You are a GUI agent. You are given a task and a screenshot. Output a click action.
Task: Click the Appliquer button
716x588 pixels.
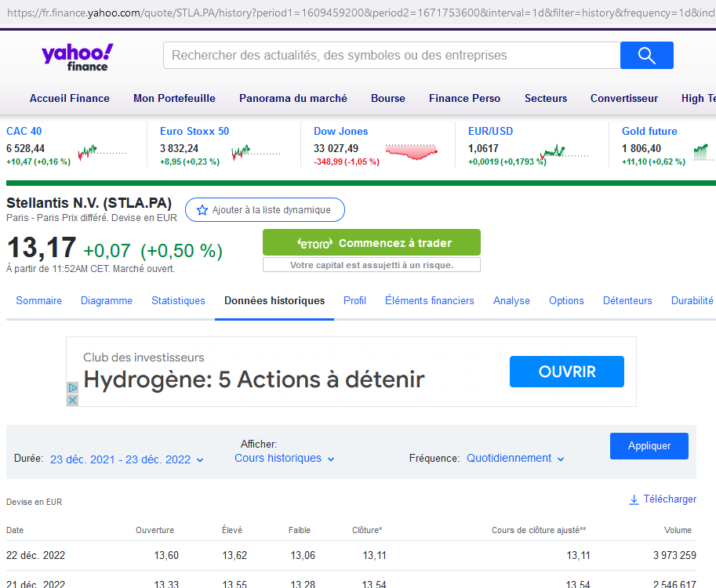coord(649,446)
